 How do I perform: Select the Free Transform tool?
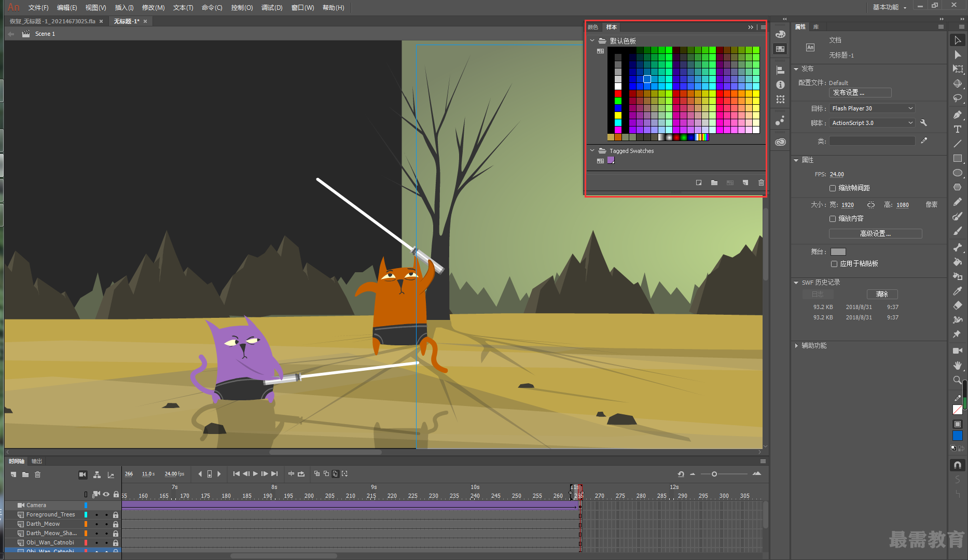click(958, 69)
